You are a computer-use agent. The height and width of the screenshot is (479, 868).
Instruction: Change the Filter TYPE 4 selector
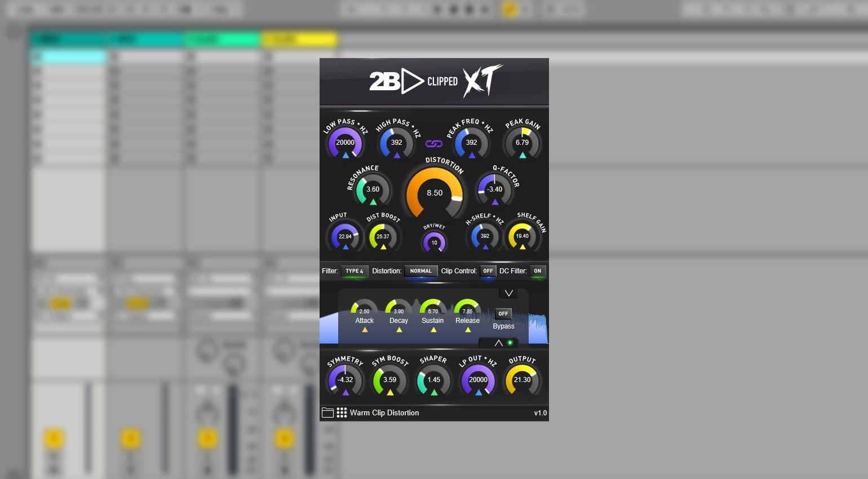(x=355, y=271)
